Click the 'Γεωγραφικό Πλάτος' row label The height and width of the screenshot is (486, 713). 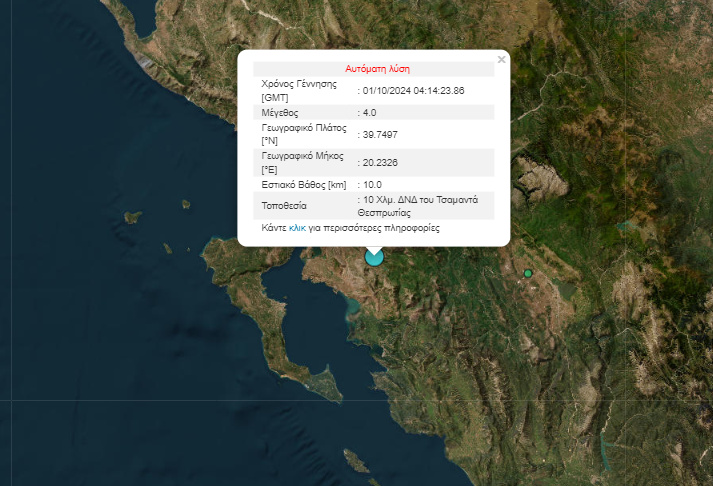[303, 128]
